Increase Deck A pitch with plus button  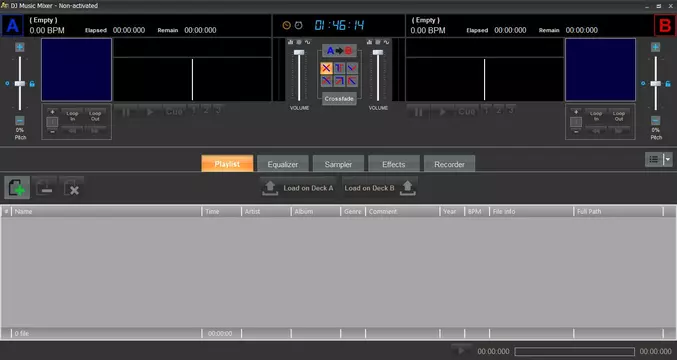[20, 47]
